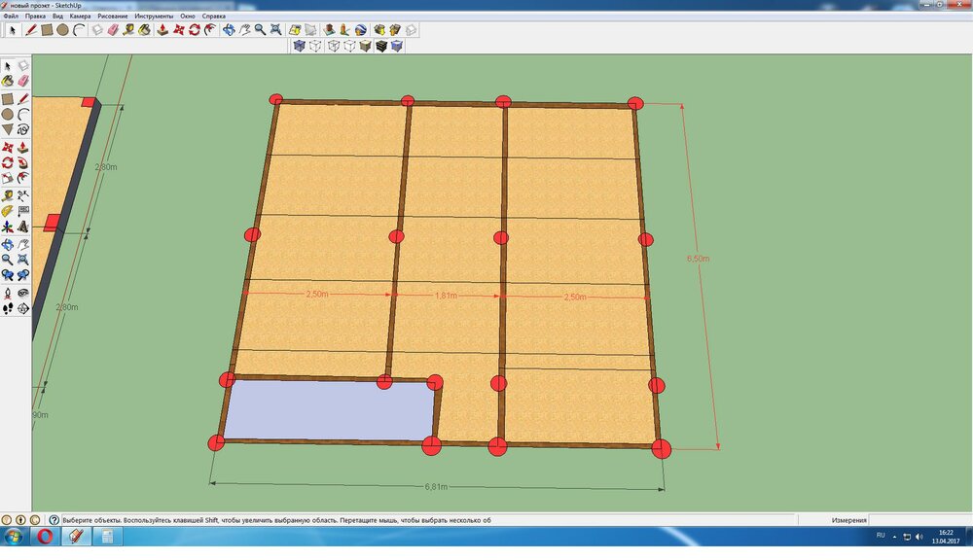Screen dimensions: 973x560
Task: Click the Windows Start button
Action: (14, 536)
